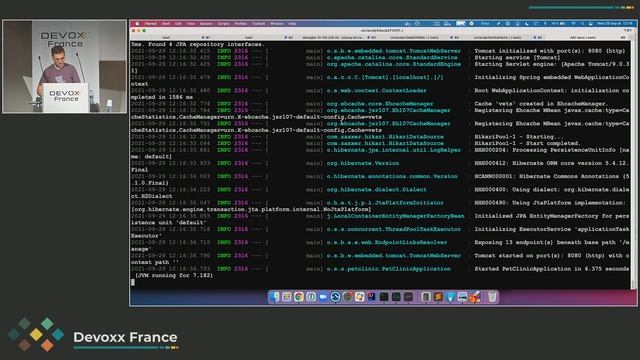Click the speaker webcam video thumbnail
Viewport: 640px width, 360px height.
pyautogui.click(x=64, y=67)
